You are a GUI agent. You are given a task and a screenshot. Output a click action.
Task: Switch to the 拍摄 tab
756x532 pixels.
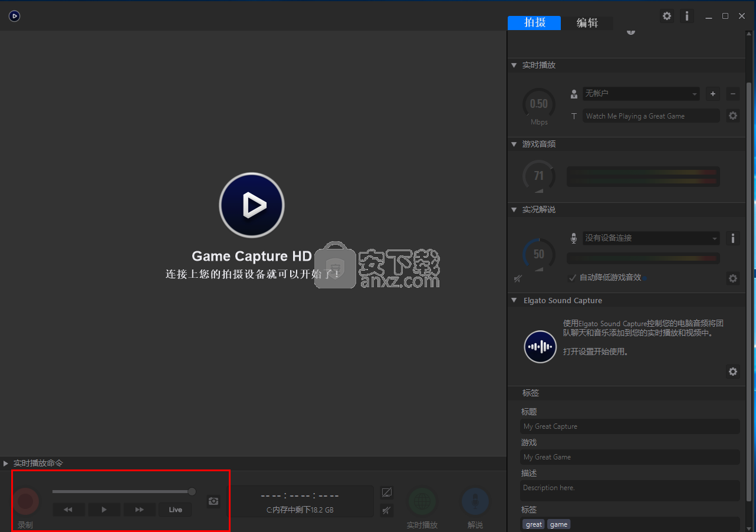534,22
